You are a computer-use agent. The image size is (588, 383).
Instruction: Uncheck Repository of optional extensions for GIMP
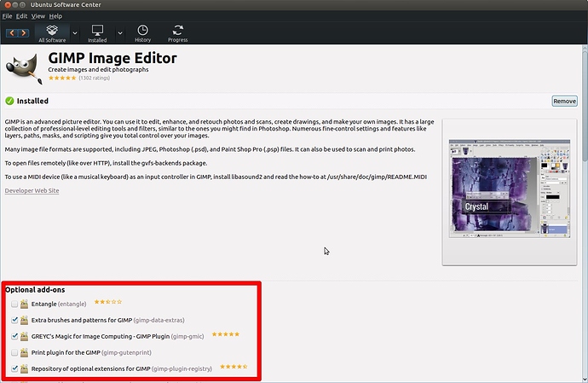(x=14, y=368)
